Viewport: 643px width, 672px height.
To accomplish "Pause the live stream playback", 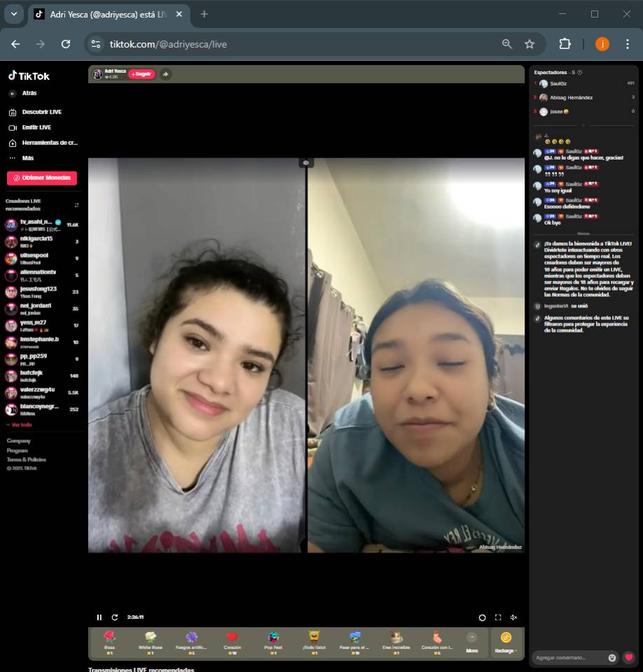I will pos(99,617).
